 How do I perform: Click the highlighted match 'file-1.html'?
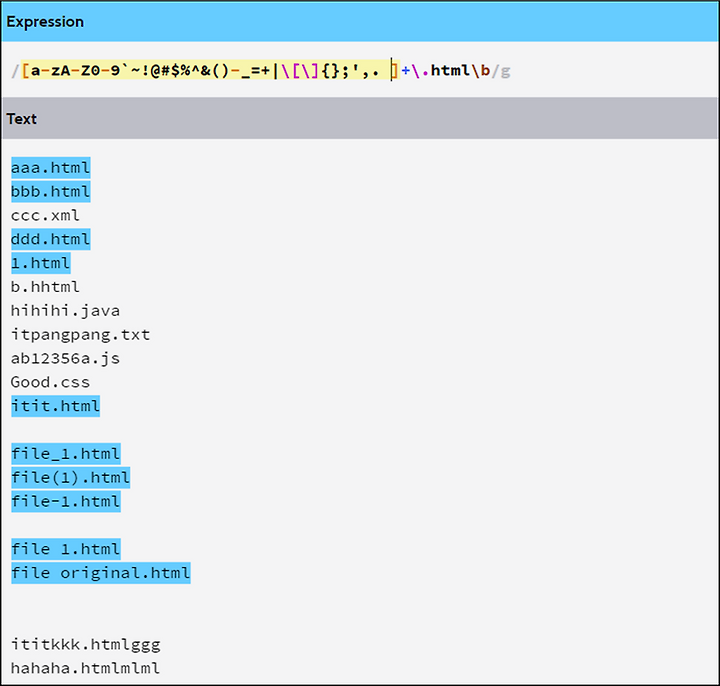pyautogui.click(x=66, y=501)
